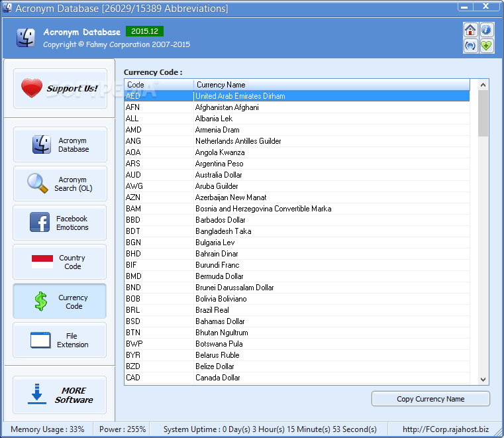Select the BYR Belarus Ruble row

(x=297, y=355)
